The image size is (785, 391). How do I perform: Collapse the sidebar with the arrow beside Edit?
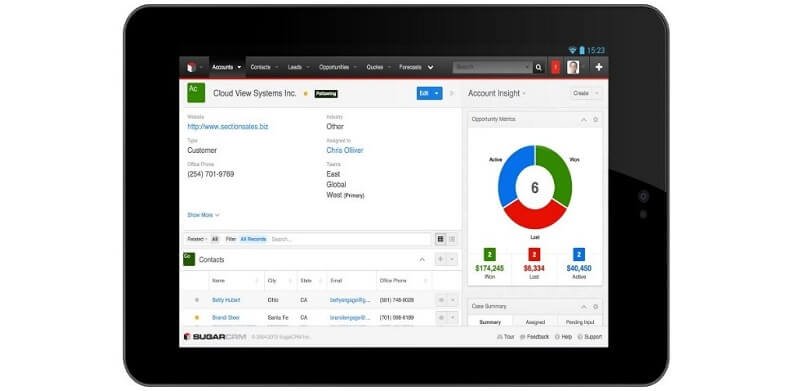point(452,93)
